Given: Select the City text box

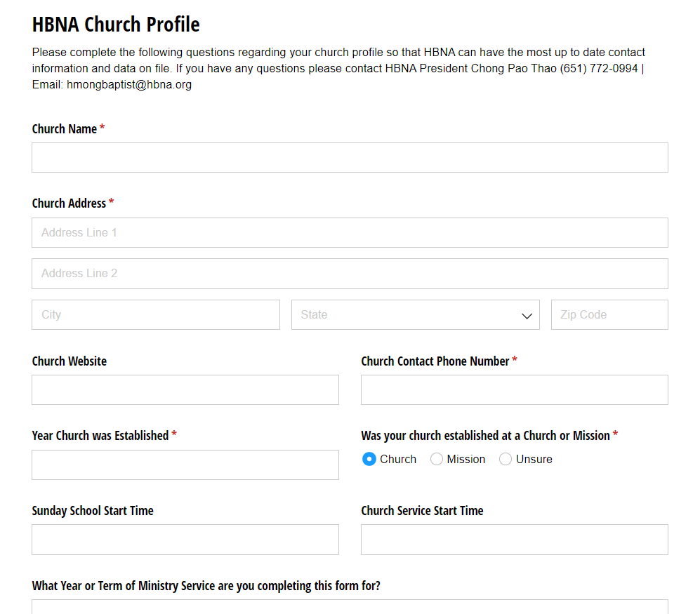Looking at the screenshot, I should [x=156, y=314].
